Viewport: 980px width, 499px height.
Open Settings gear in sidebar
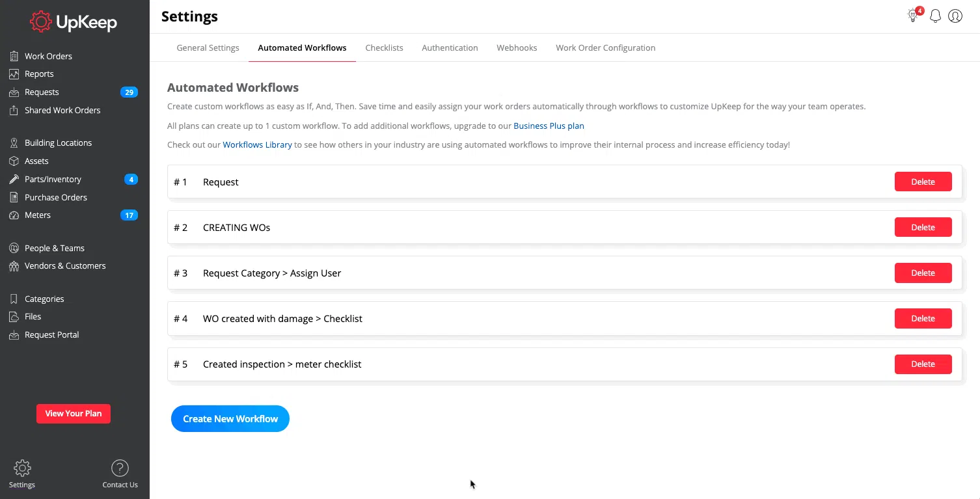tap(22, 468)
